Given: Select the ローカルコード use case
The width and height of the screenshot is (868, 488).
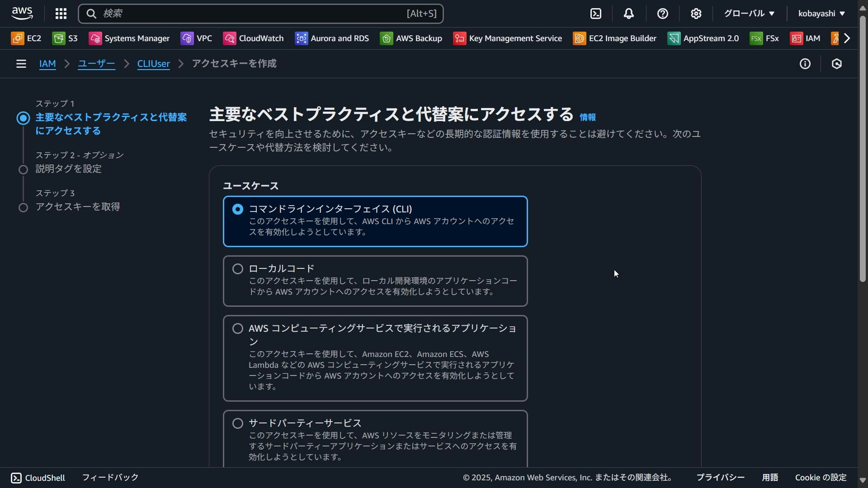Looking at the screenshot, I should pyautogui.click(x=238, y=268).
